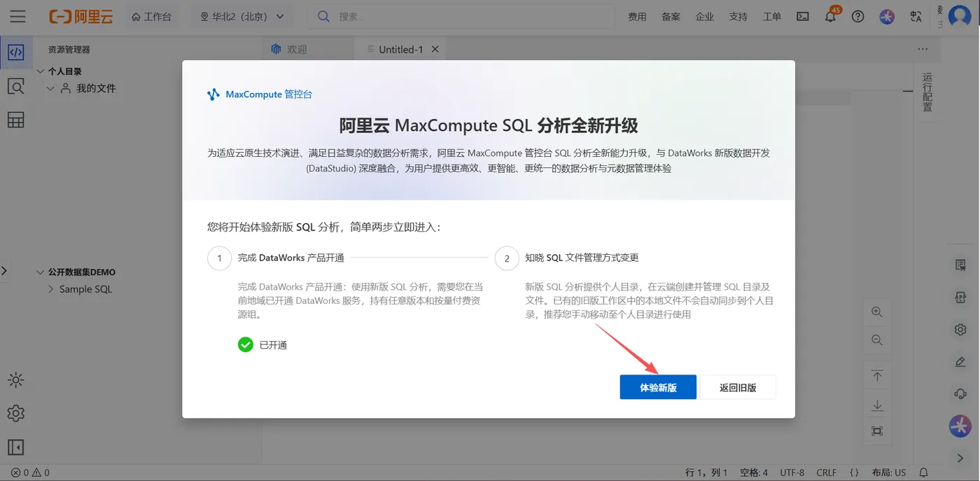Collapse right toolbar with the chevron arrow
Screen dimensions: 980x481
coord(960,458)
